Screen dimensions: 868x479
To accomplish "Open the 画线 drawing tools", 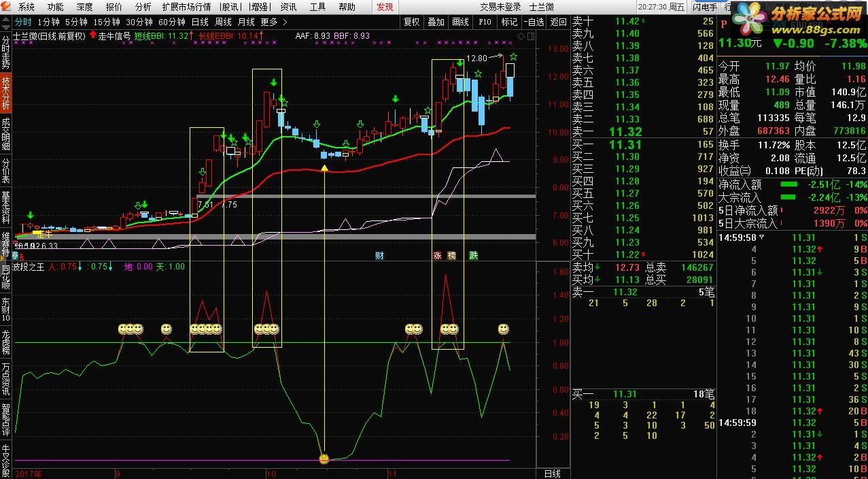I will (460, 22).
